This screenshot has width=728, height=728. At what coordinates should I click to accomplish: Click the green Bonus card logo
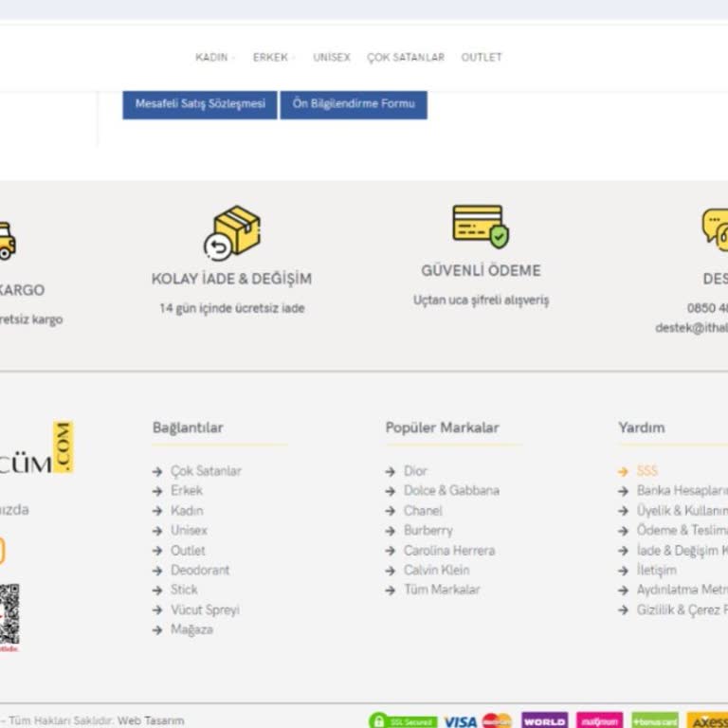[655, 720]
